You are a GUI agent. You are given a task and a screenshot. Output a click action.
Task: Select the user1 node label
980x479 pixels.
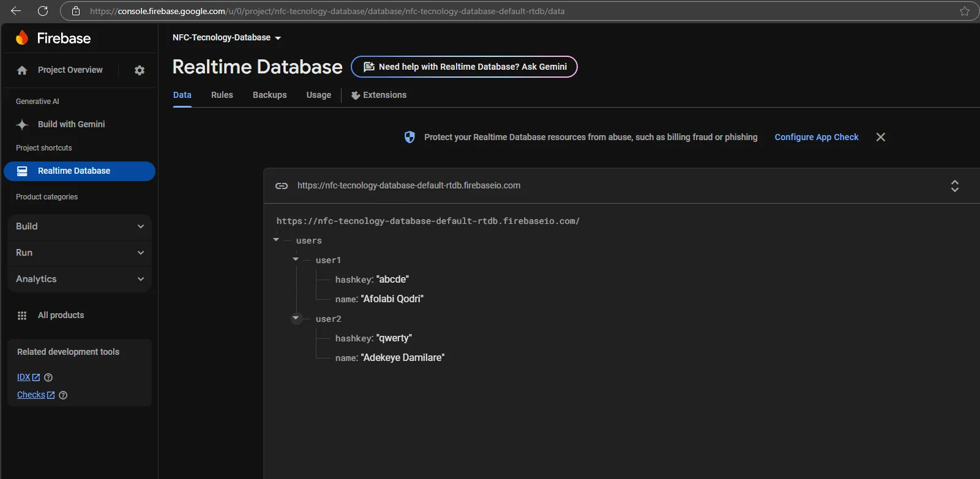point(329,260)
